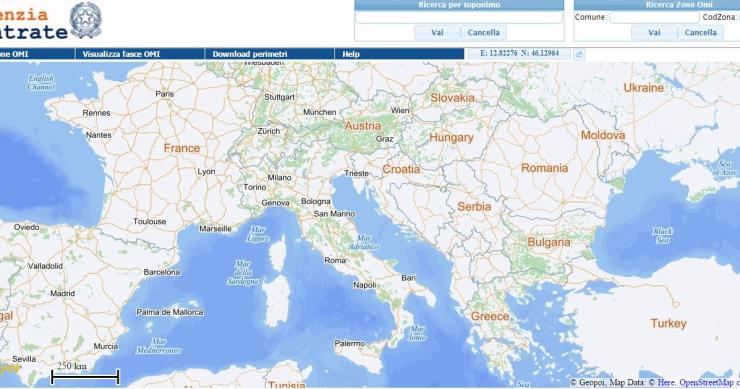
Task: Open the Here map data link
Action: [x=665, y=382]
